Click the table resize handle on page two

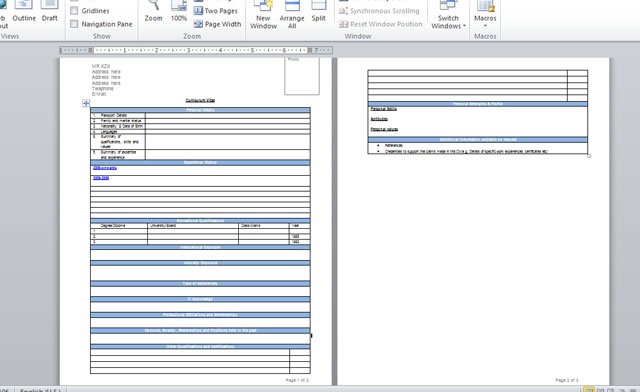click(x=589, y=156)
